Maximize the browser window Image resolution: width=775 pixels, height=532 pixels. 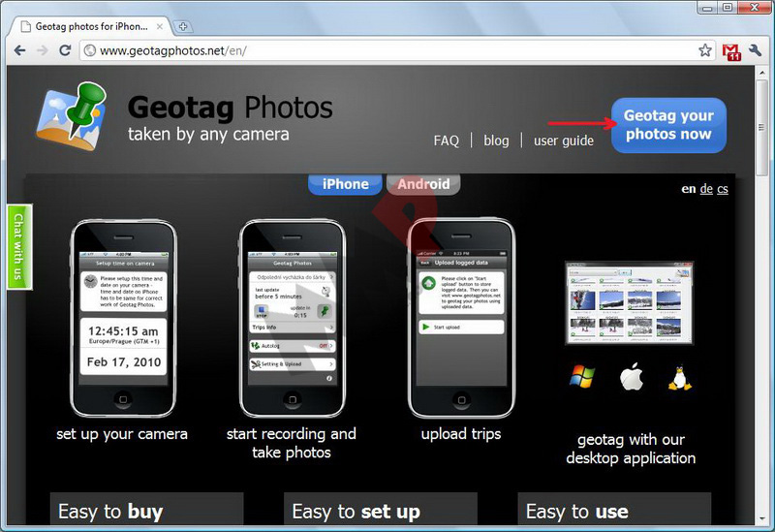(x=728, y=7)
